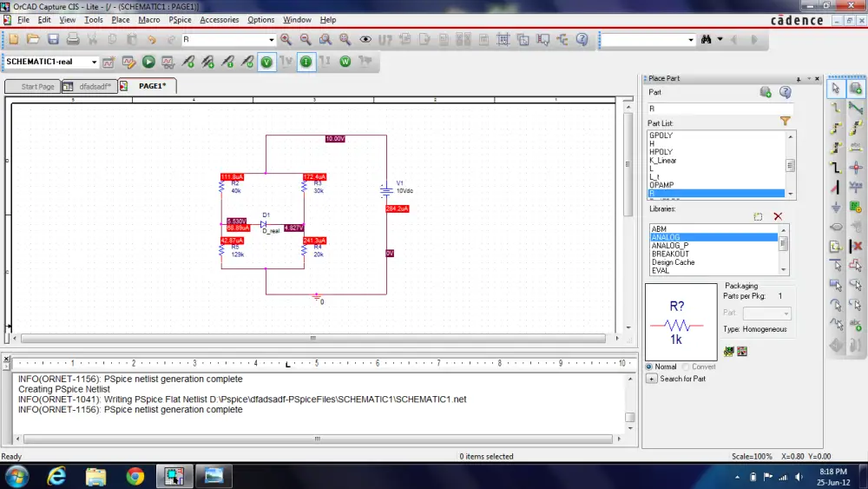Create a new simulation profile
The image size is (868, 489).
click(x=108, y=62)
